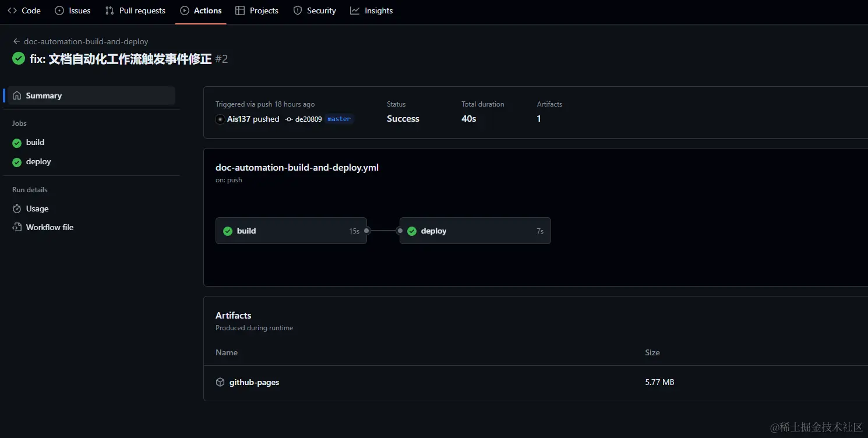The width and height of the screenshot is (868, 438).
Task: Click the deploy job box in workflow graph
Action: [x=475, y=231]
